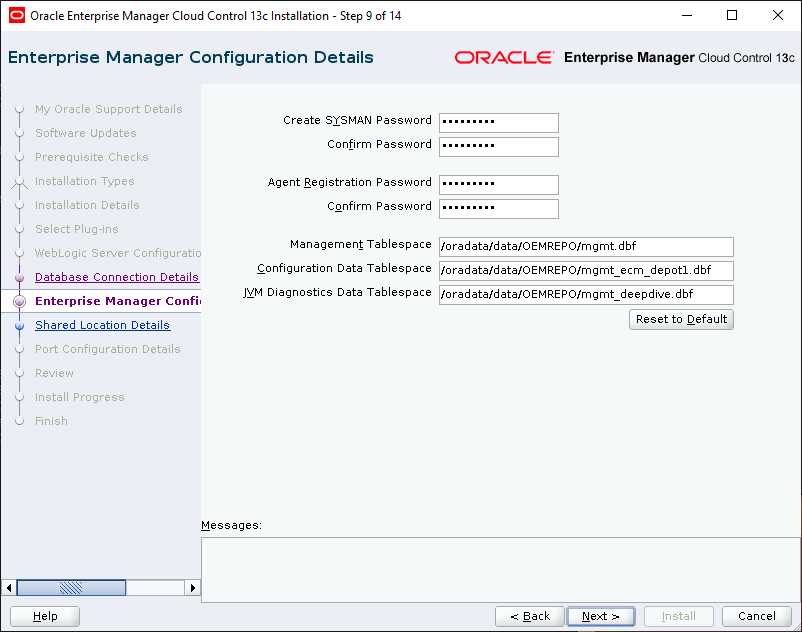
Task: Click inside the Messages text area
Action: pos(501,570)
